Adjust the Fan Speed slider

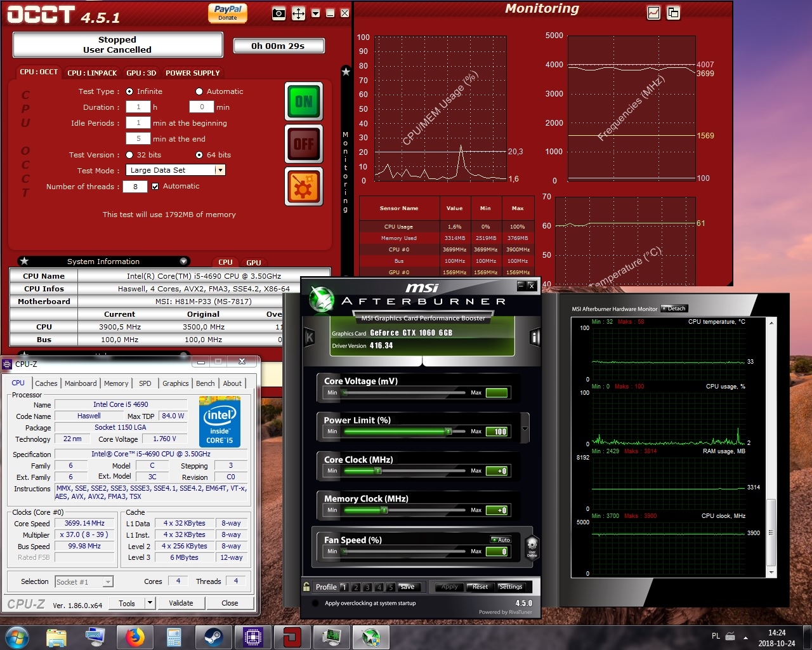pos(405,552)
